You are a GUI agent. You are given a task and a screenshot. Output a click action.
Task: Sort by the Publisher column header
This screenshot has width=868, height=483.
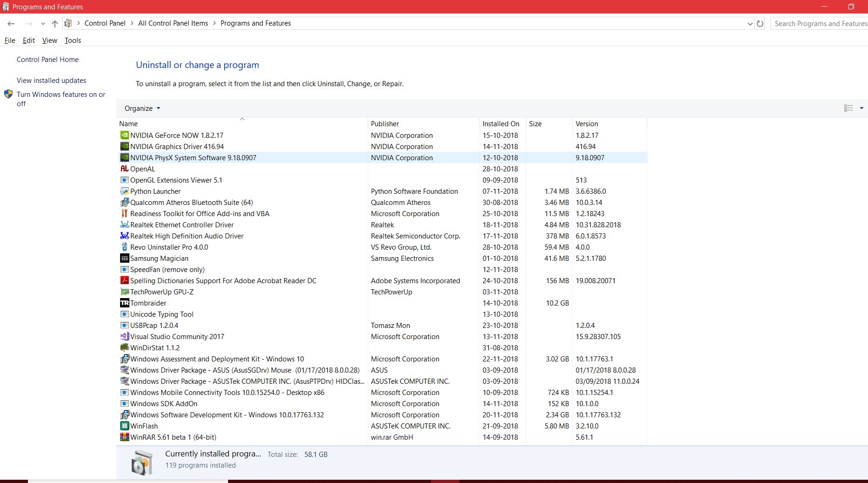424,124
